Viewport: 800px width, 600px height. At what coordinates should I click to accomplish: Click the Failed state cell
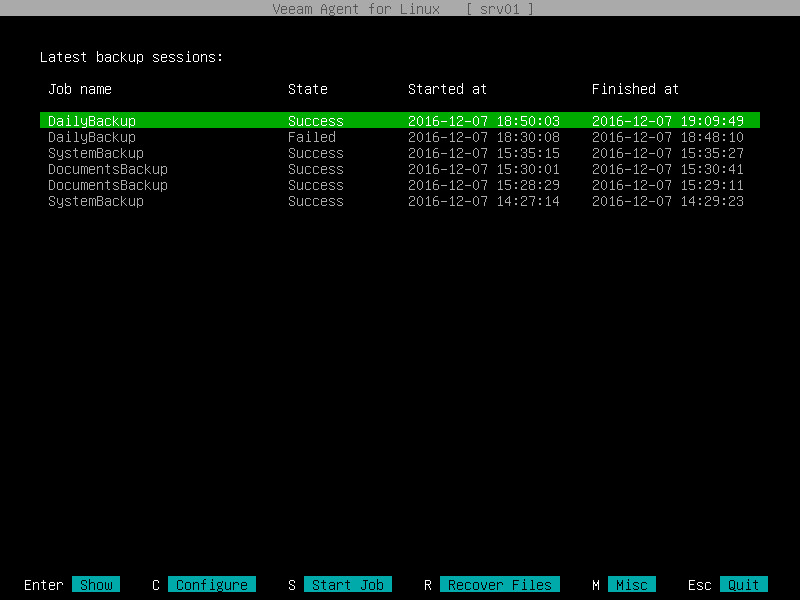pyautogui.click(x=312, y=137)
